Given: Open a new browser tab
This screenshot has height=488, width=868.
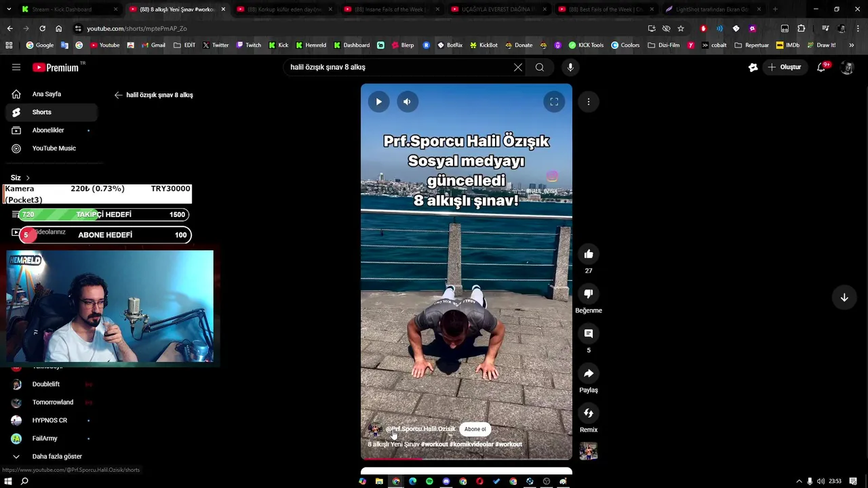Looking at the screenshot, I should tap(775, 9).
